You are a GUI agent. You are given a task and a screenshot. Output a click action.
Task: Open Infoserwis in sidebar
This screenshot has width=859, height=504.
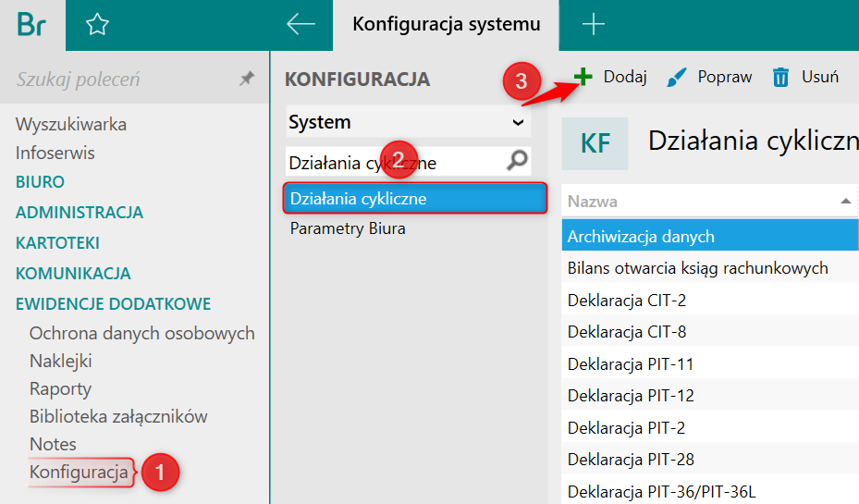(x=55, y=153)
